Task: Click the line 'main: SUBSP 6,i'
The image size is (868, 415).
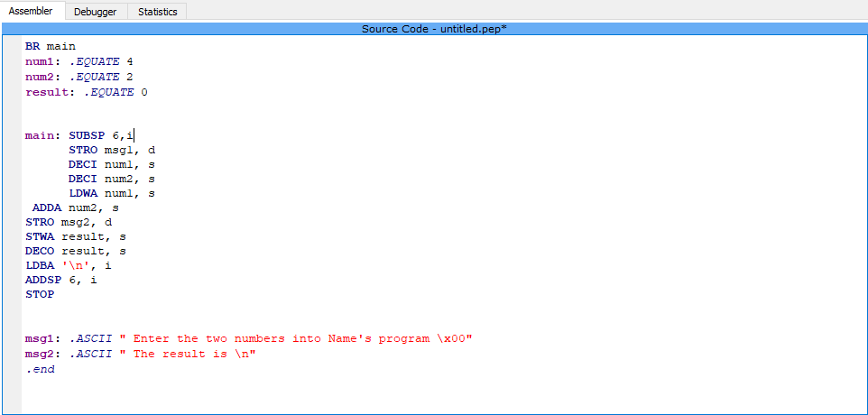Action: [x=79, y=135]
